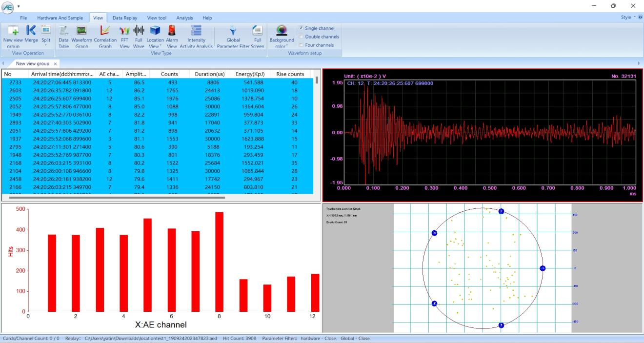
Task: Open the Waveform Graph view
Action: (81, 36)
